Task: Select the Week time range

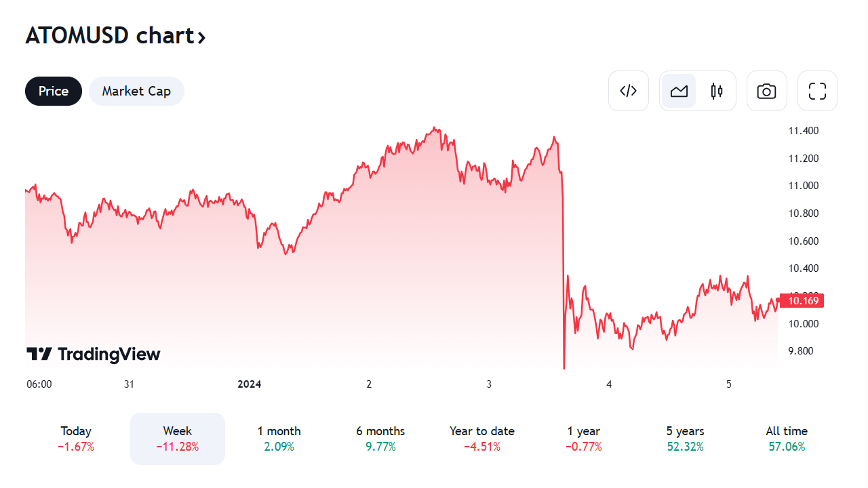Action: [178, 439]
